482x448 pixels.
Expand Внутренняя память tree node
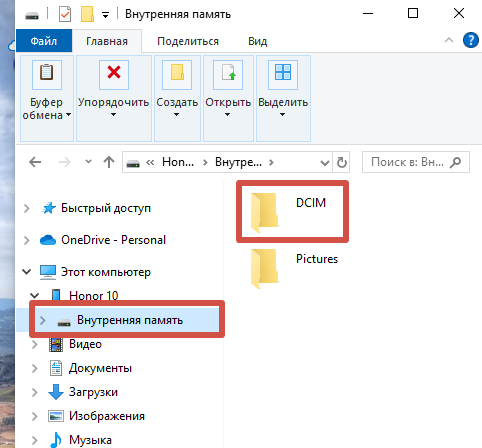[42, 320]
